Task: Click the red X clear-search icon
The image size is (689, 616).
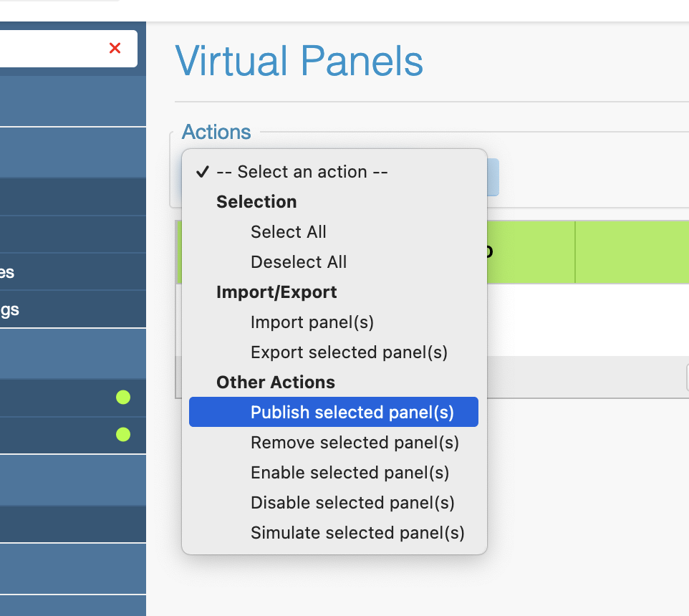Action: (115, 48)
